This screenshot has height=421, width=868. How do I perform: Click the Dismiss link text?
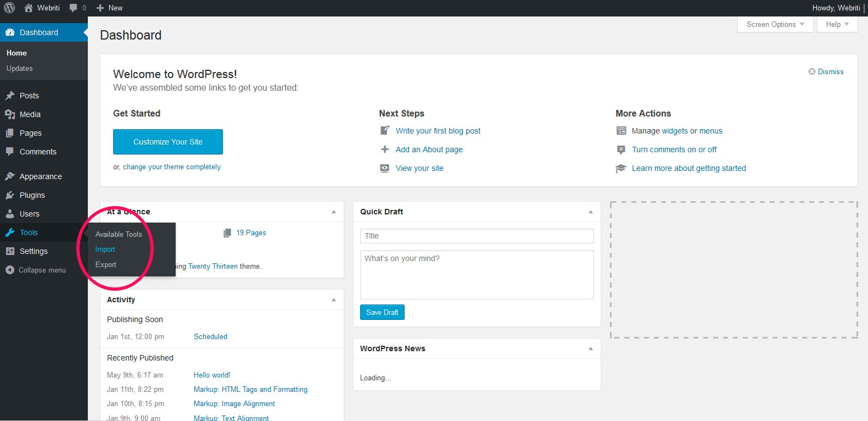[831, 71]
